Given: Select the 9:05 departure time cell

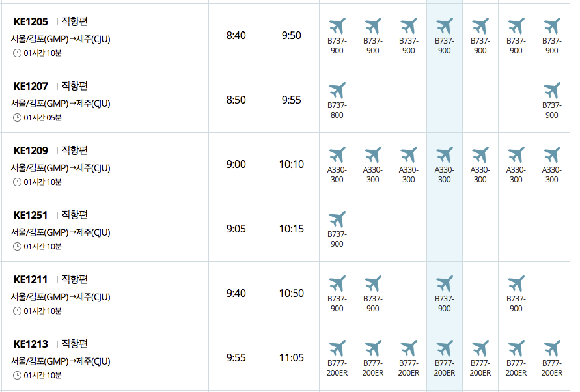Looking at the screenshot, I should pos(236,229).
